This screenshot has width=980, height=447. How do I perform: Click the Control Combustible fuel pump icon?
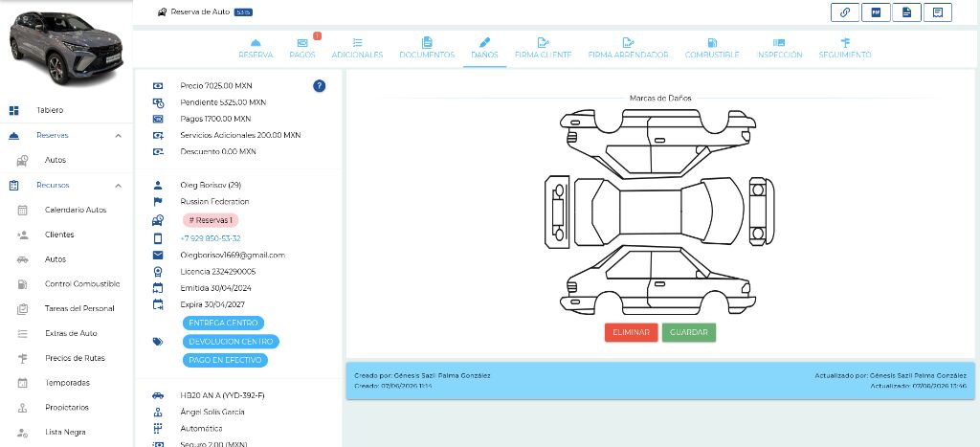pos(23,284)
